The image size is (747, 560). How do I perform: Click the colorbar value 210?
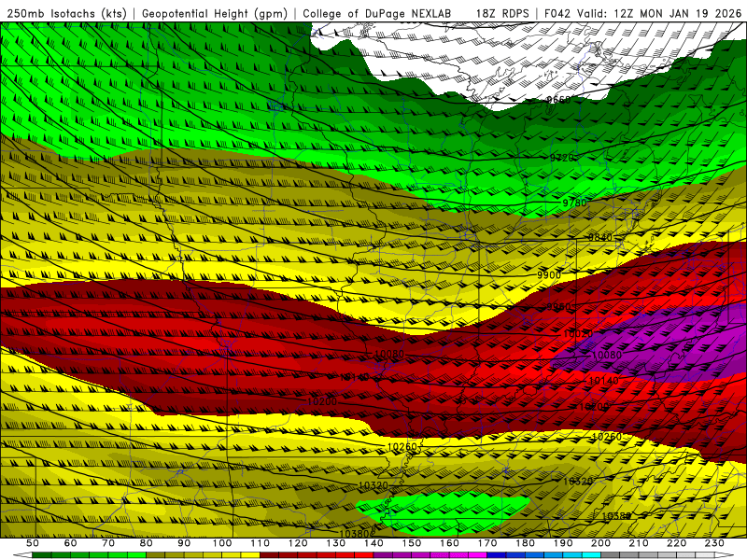click(x=639, y=543)
